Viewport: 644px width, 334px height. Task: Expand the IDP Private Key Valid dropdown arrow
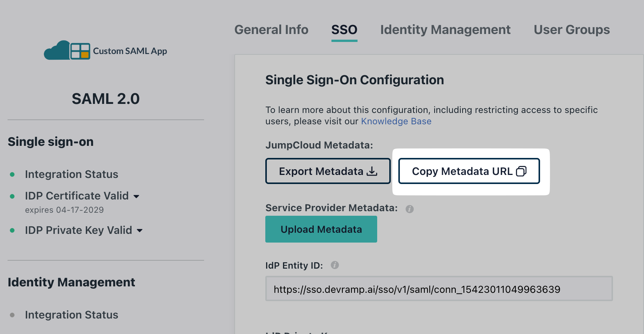click(x=139, y=230)
